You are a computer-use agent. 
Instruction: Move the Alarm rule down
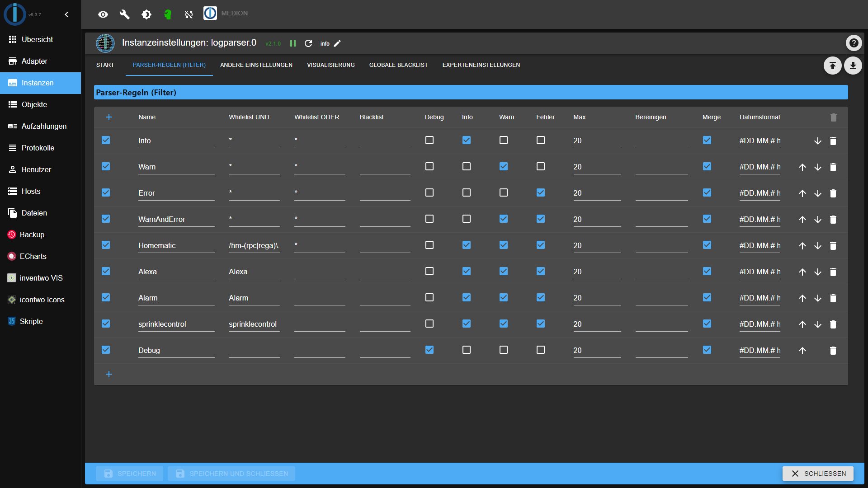[818, 298]
